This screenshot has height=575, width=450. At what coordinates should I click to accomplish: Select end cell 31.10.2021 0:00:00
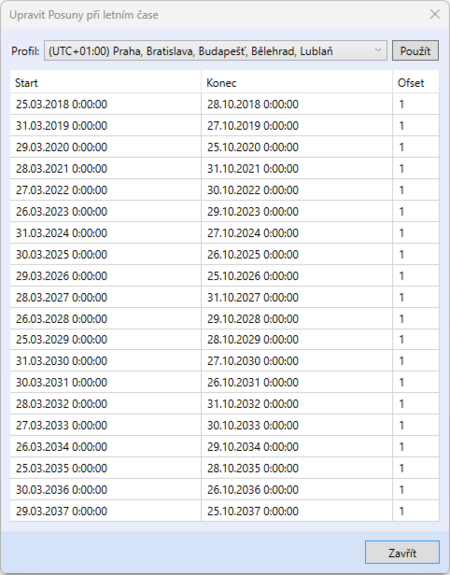pos(297,168)
